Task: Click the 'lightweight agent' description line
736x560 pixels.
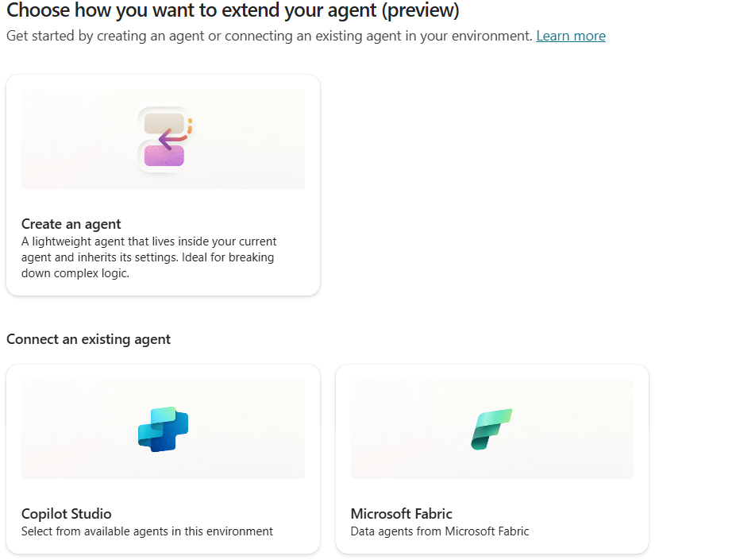Action: pyautogui.click(x=148, y=241)
